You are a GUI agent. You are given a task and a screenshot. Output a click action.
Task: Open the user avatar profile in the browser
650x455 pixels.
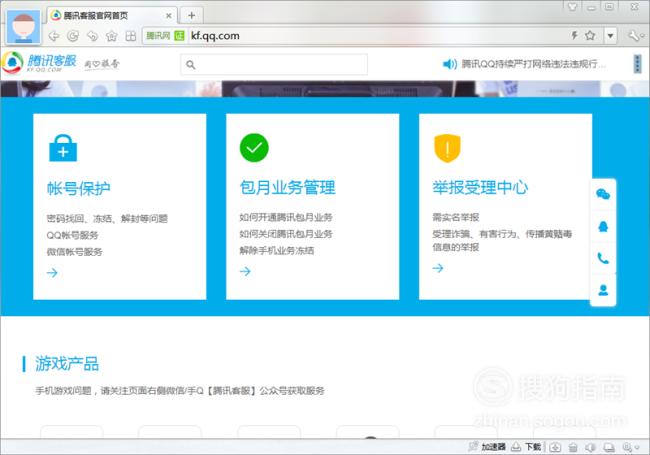point(24,27)
